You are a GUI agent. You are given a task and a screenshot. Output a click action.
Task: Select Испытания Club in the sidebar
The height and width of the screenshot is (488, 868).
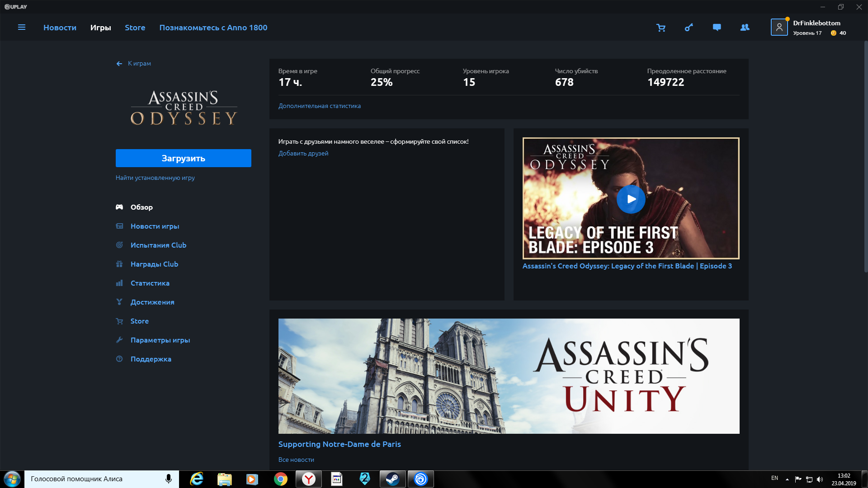(x=158, y=245)
